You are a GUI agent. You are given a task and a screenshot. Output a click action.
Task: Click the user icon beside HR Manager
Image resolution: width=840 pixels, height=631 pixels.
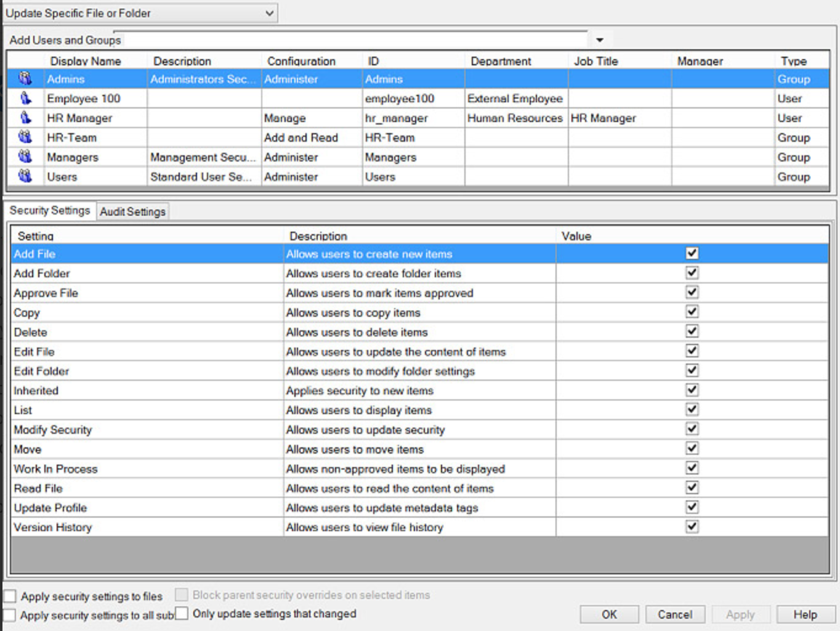tap(25, 118)
